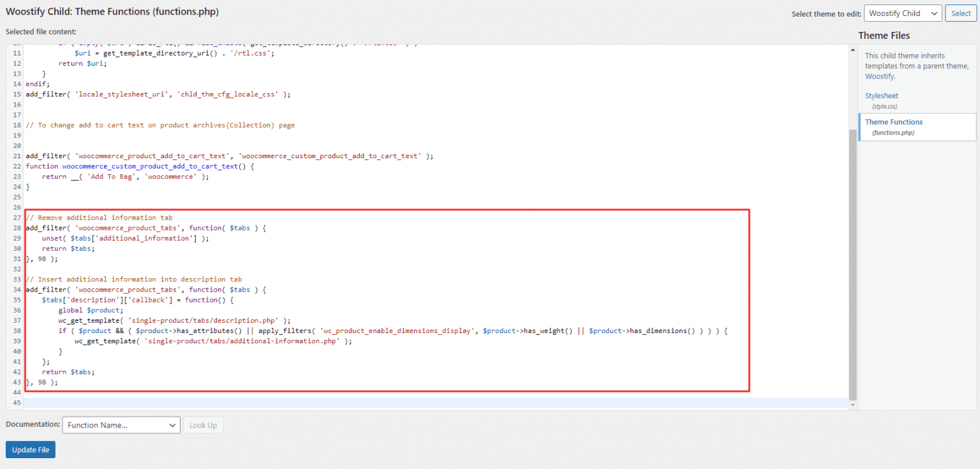Screen dimensions: 980x469
Task: Click the 'locale_stylesheet_uri' add_filter line
Action: (x=158, y=94)
